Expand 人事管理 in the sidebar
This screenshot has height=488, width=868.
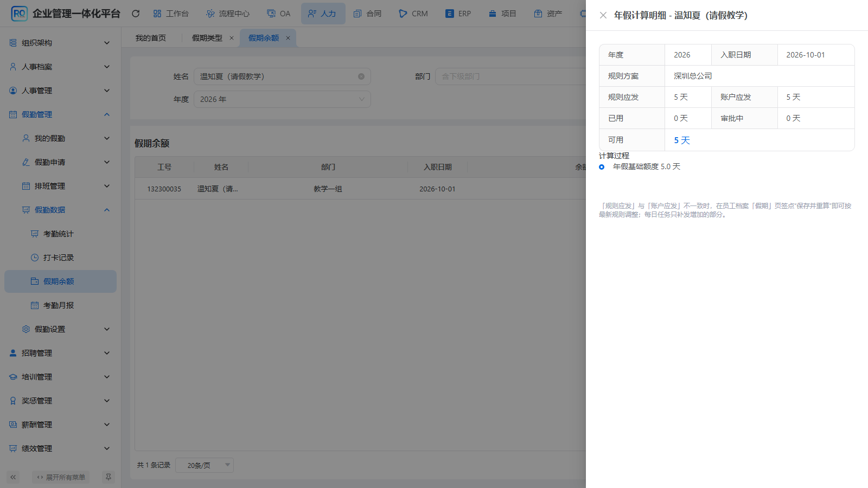(x=60, y=91)
